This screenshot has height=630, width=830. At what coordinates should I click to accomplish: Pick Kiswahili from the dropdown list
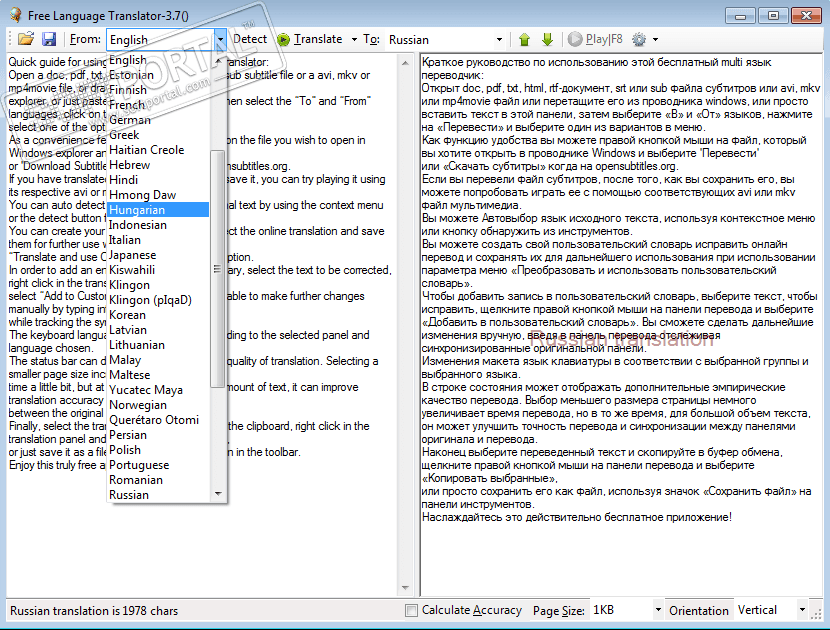pos(158,270)
